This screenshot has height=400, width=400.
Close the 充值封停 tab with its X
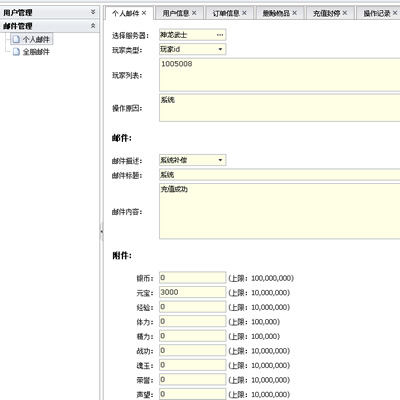(x=345, y=13)
